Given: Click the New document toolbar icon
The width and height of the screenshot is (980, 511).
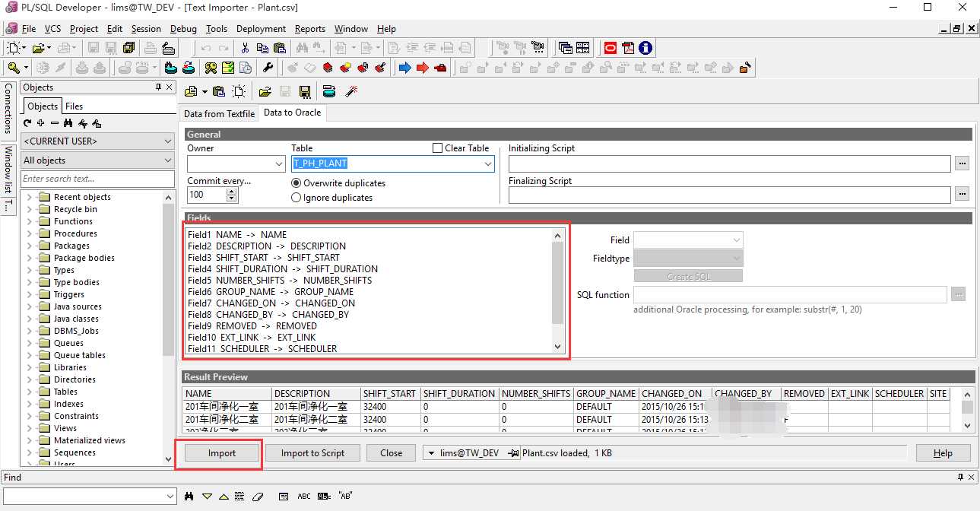Looking at the screenshot, I should (x=14, y=48).
